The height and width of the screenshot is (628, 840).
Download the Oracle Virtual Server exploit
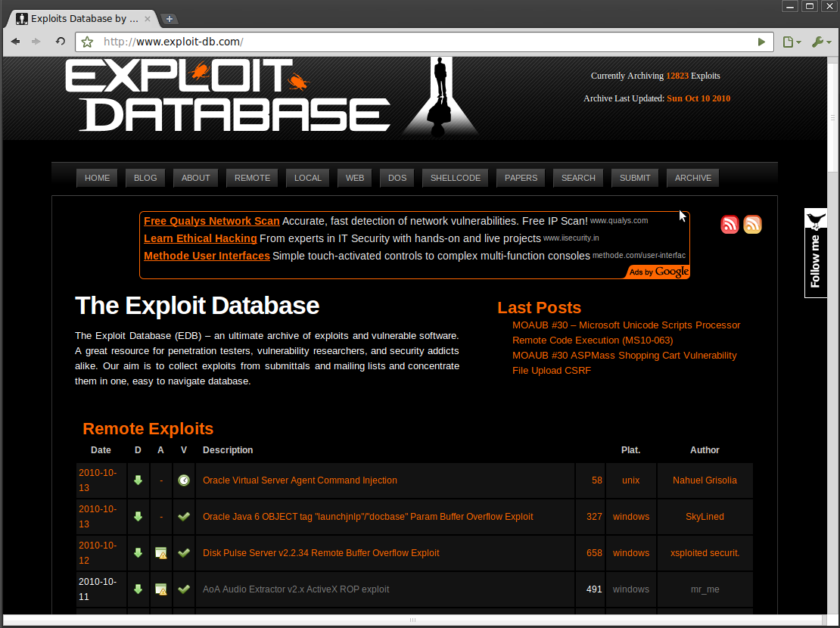(138, 480)
